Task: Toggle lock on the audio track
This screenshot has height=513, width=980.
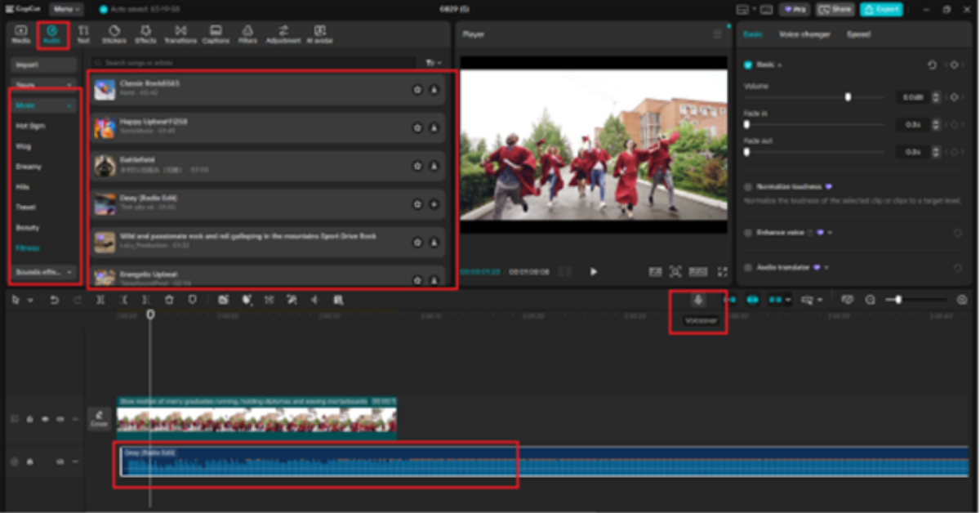Action: 29,462
